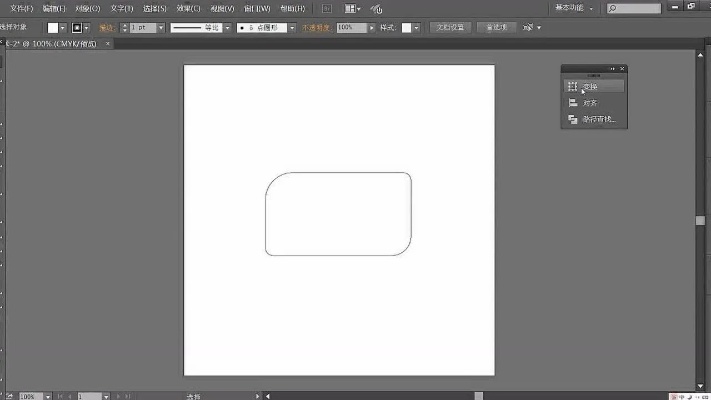Viewport: 711px width, 400px height.
Task: Open the artboard number dropdown
Action: (x=106, y=396)
